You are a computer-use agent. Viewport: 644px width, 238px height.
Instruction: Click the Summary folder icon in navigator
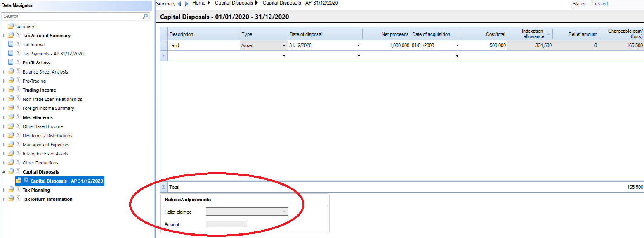pyautogui.click(x=11, y=26)
